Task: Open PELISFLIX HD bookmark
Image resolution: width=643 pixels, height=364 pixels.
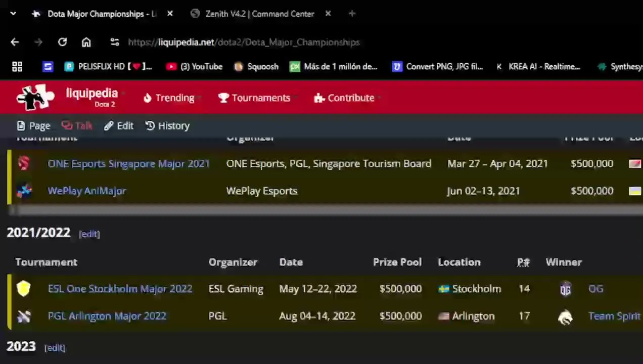Action: [x=108, y=67]
